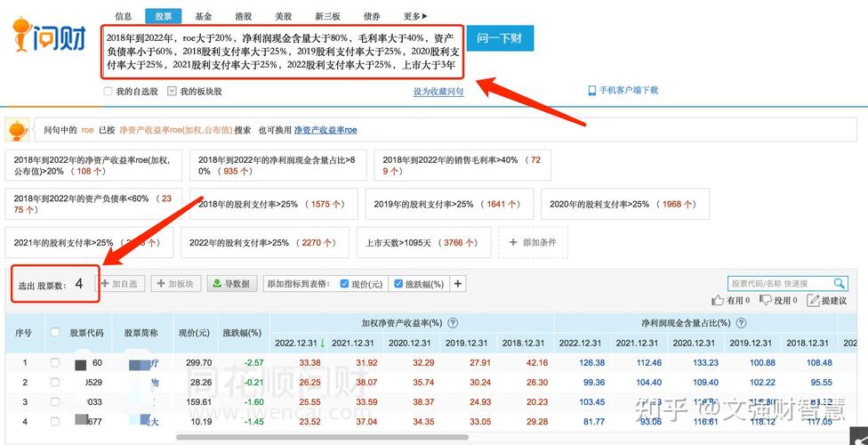Select the 股票 tab
Screen dimensions: 868x445
164,16
